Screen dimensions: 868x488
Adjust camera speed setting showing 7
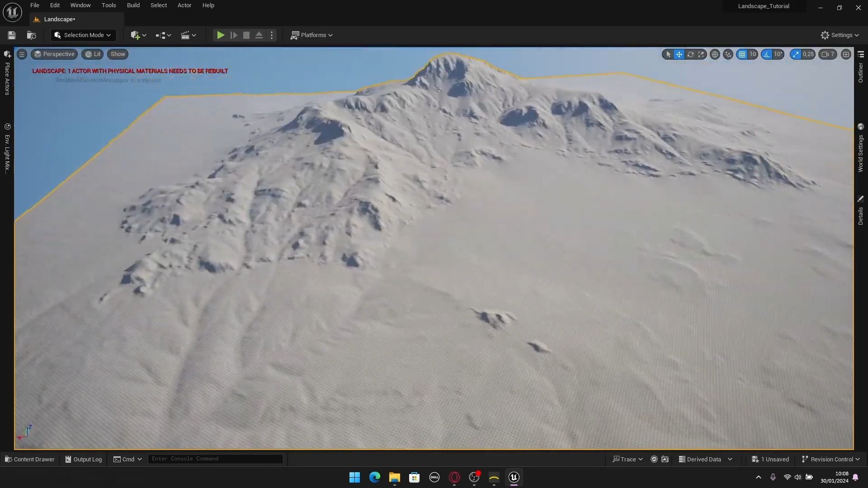828,54
